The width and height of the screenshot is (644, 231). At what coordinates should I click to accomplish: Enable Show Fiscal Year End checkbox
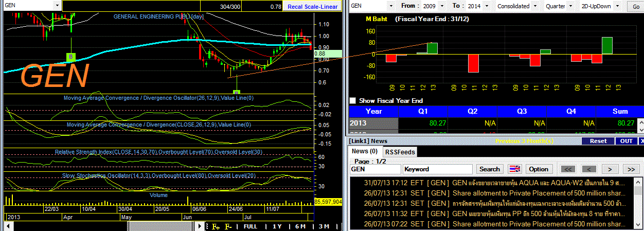pos(352,101)
